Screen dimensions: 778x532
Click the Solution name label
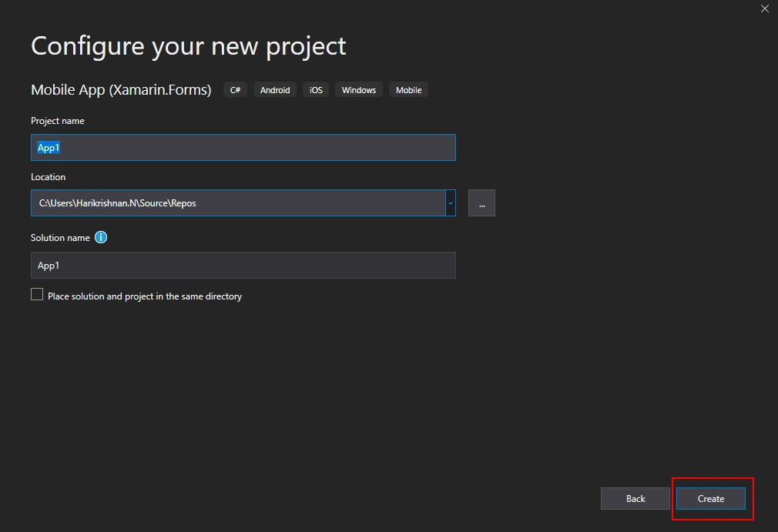click(x=60, y=238)
